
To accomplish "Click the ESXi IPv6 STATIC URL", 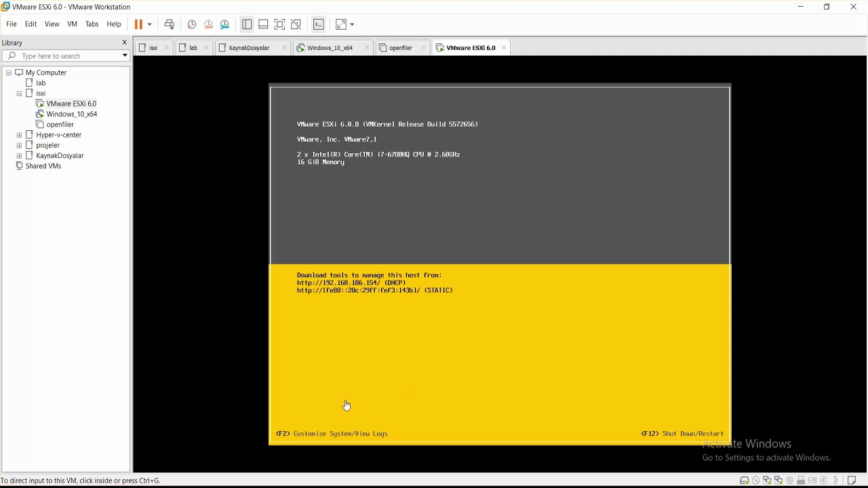I will 375,291.
